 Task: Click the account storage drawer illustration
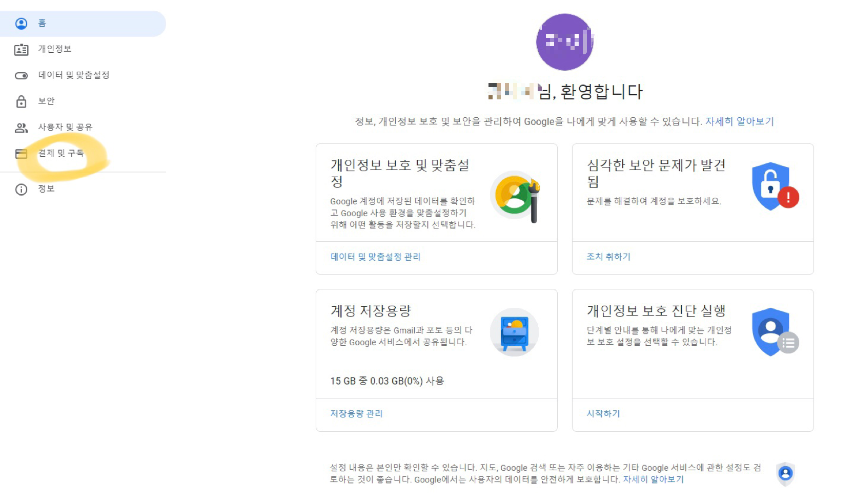pos(514,332)
